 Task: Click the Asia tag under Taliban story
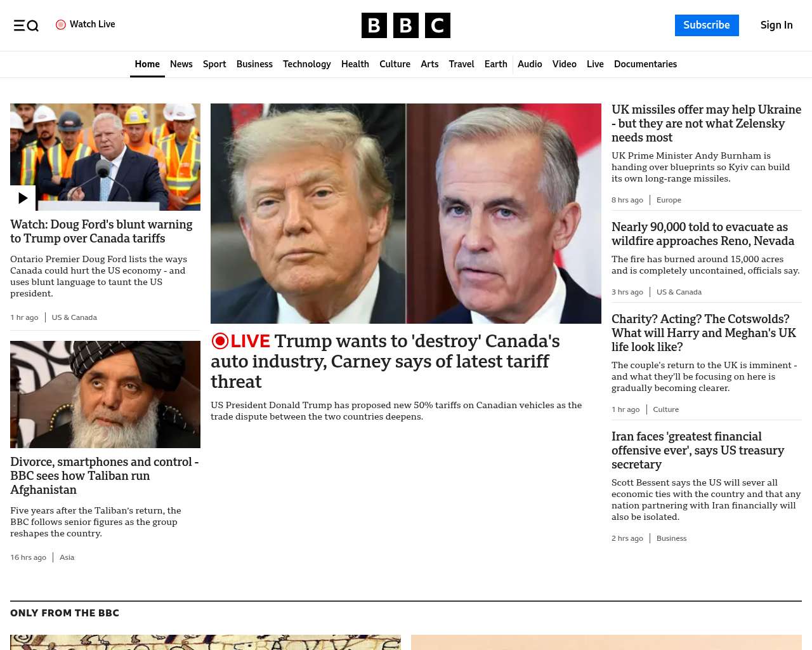click(67, 557)
